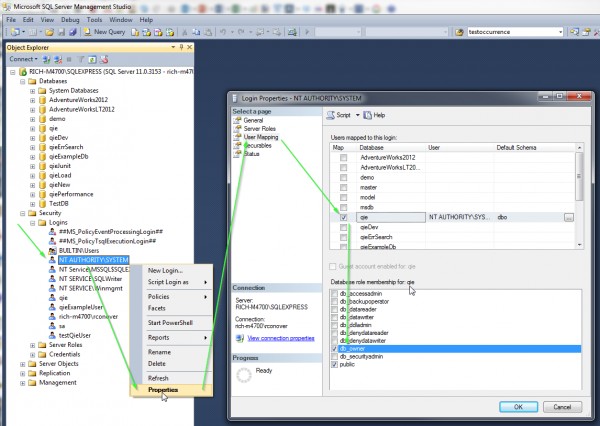Pin the Object Explorer panel with auto-hide pin
This screenshot has width=600, height=426.
click(x=181, y=47)
